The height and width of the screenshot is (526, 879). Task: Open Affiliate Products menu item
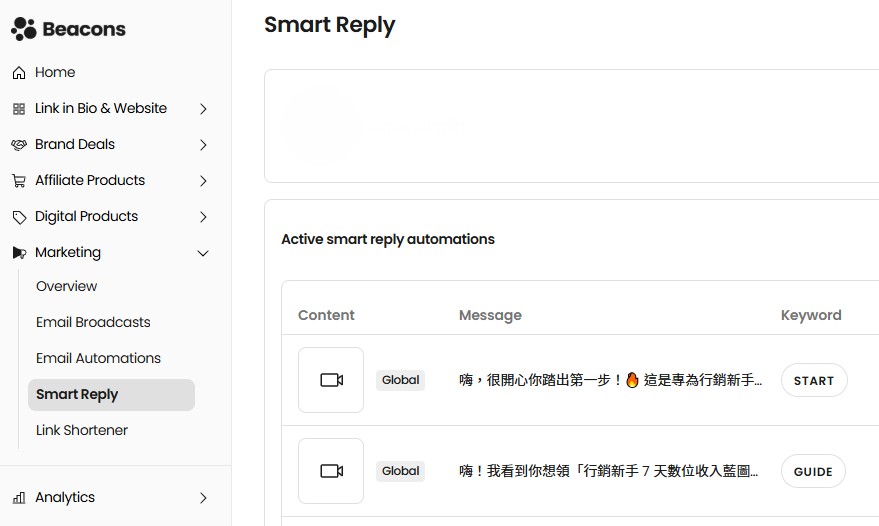(90, 180)
